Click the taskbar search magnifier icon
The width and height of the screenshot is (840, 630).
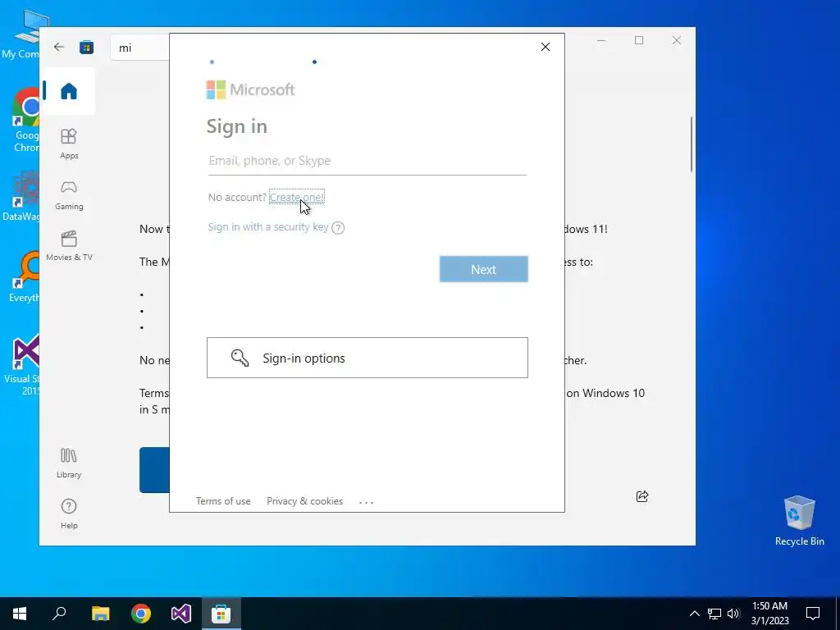[x=59, y=614]
